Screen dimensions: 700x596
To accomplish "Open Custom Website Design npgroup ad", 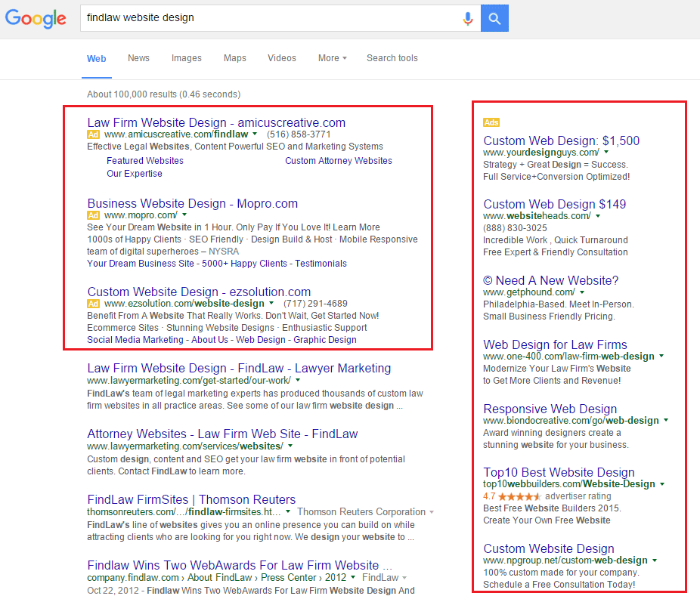I will click(x=549, y=548).
